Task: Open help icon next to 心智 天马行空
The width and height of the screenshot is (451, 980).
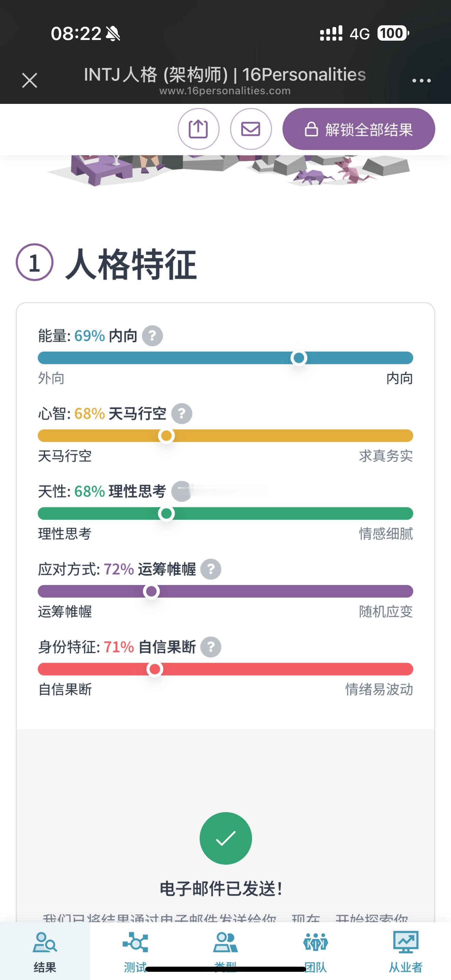Action: tap(182, 413)
